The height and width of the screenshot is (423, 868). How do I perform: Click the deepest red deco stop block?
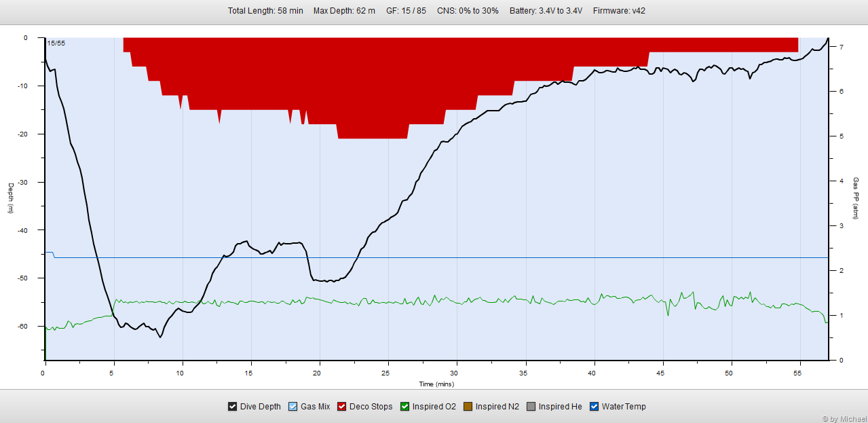pyautogui.click(x=373, y=132)
